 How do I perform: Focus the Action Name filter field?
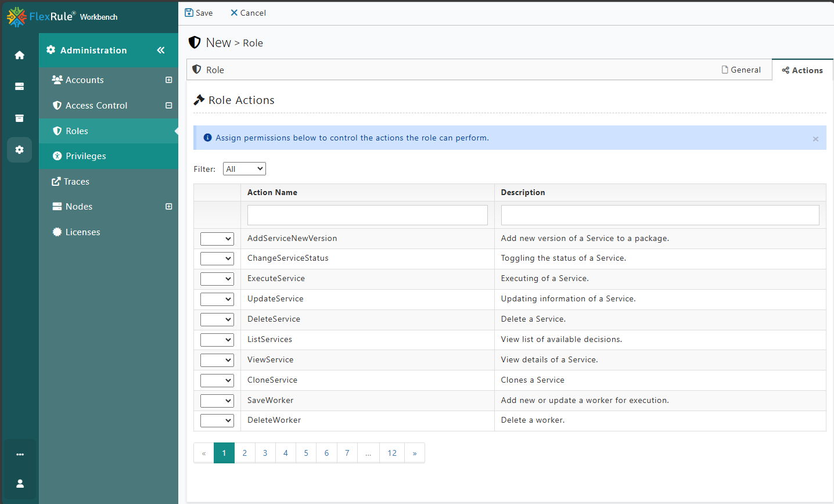pyautogui.click(x=368, y=215)
